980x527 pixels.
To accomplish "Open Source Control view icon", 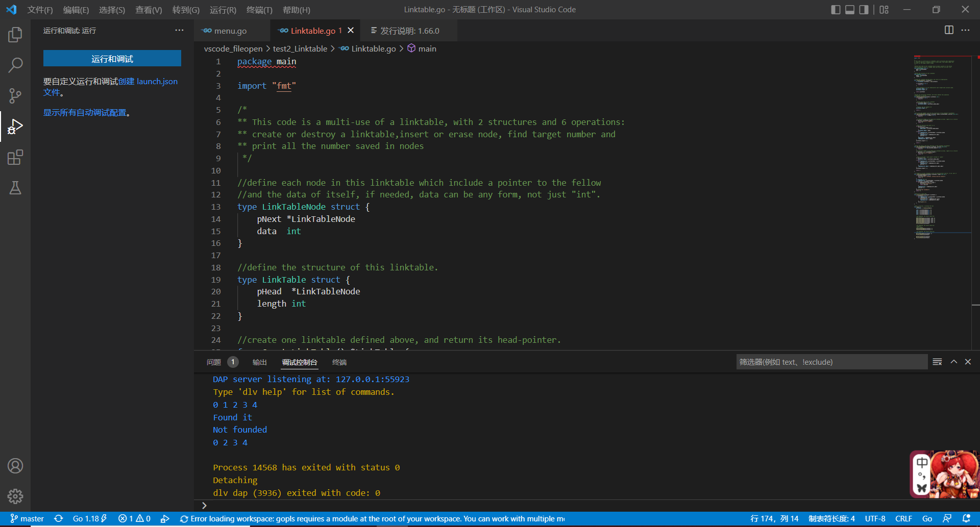I will [15, 95].
